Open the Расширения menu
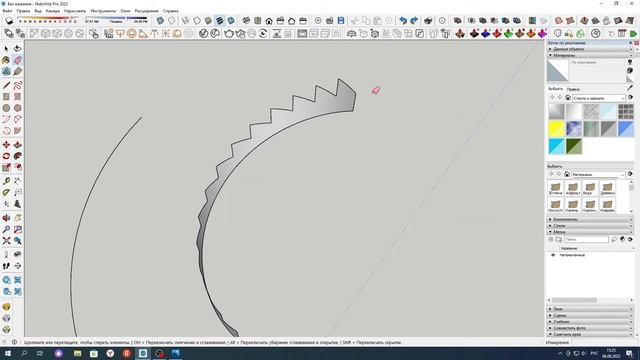 coord(147,11)
